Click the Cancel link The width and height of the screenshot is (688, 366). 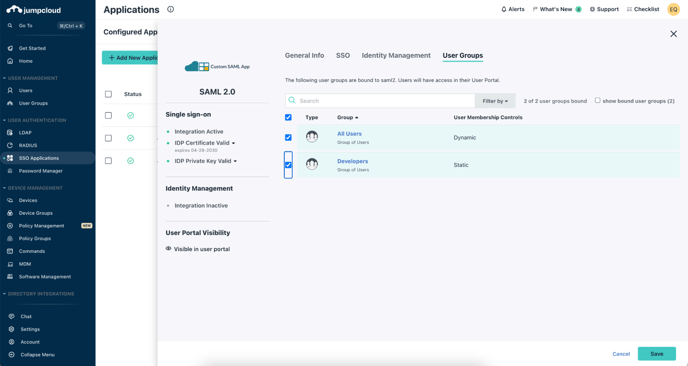(x=621, y=354)
